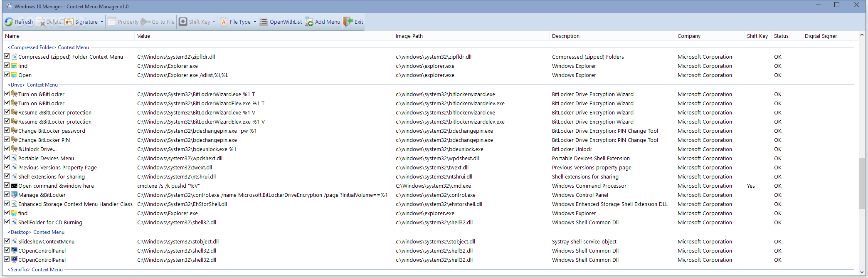Click 'Windows Command Processor' description
Image resolution: width=868 pixels, height=278 pixels.
[589, 186]
